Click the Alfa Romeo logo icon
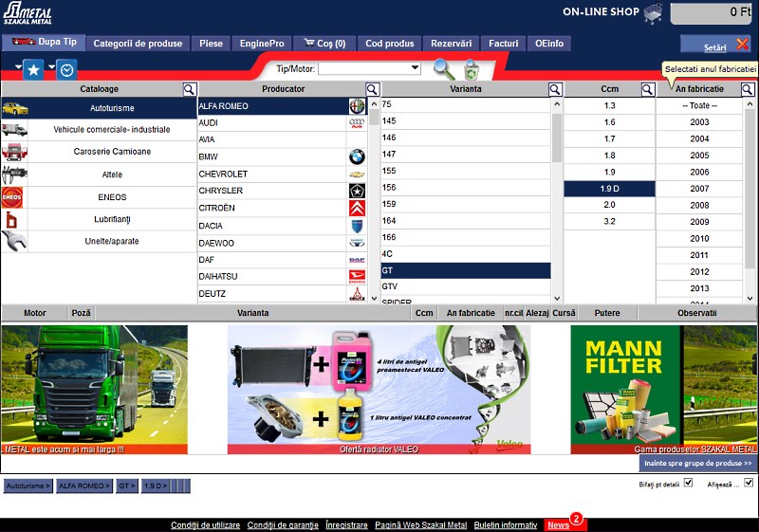The height and width of the screenshot is (532, 759). (358, 106)
